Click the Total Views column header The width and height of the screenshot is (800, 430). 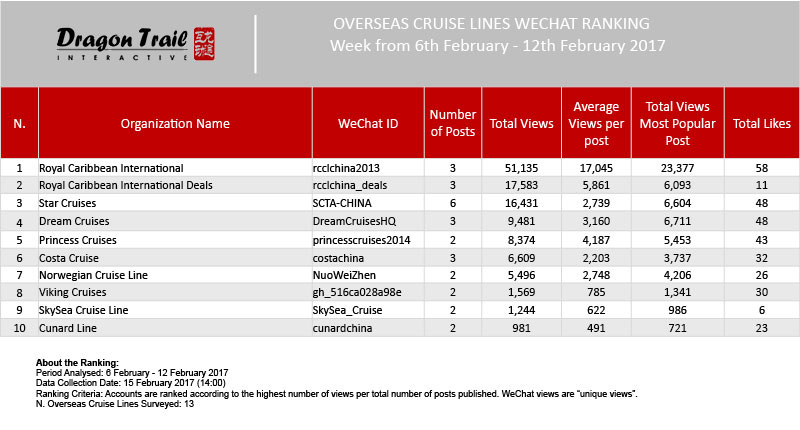click(521, 124)
